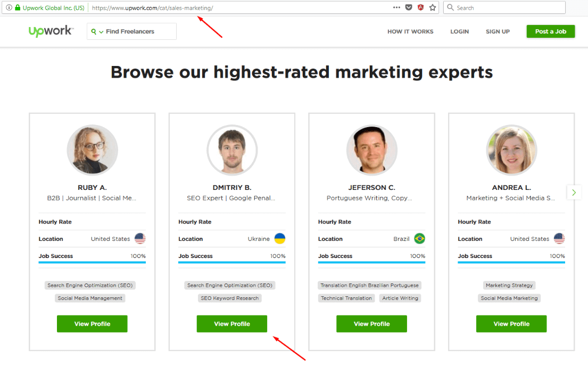View Profile of Jeferson C.

pos(371,323)
